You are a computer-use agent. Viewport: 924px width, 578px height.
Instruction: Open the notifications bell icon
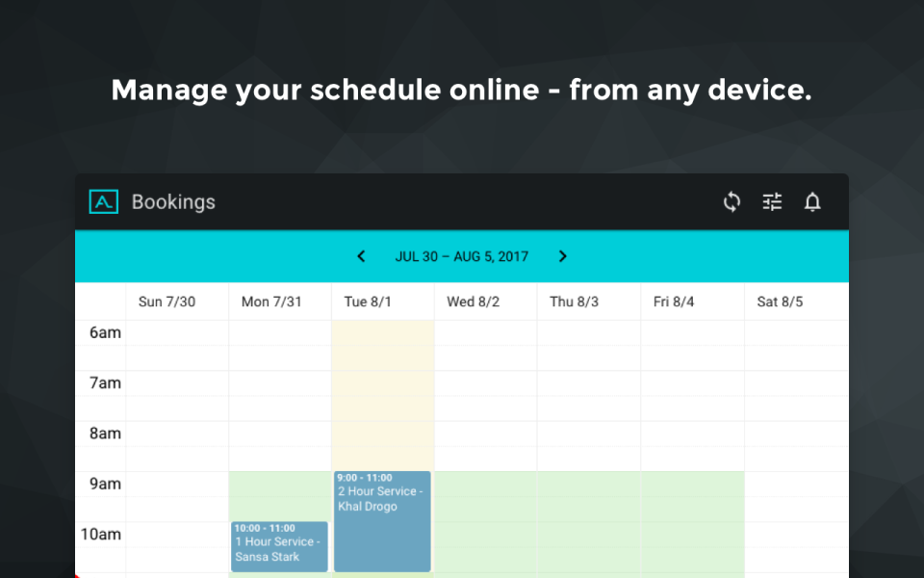(812, 201)
